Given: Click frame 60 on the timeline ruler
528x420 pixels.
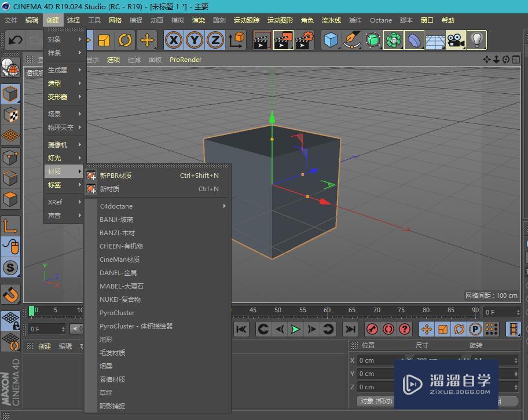Looking at the screenshot, I should tap(327, 310).
